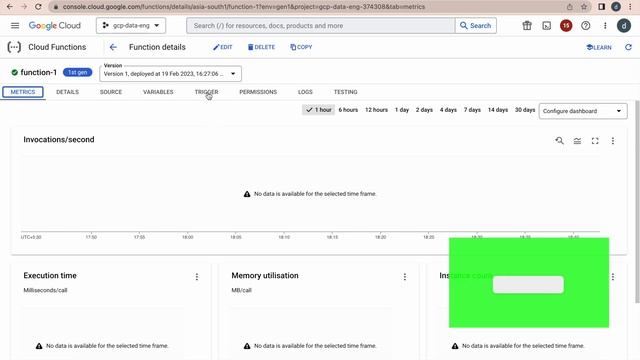Image resolution: width=640 pixels, height=360 pixels.
Task: Select 6 hours time range
Action: coord(348,110)
